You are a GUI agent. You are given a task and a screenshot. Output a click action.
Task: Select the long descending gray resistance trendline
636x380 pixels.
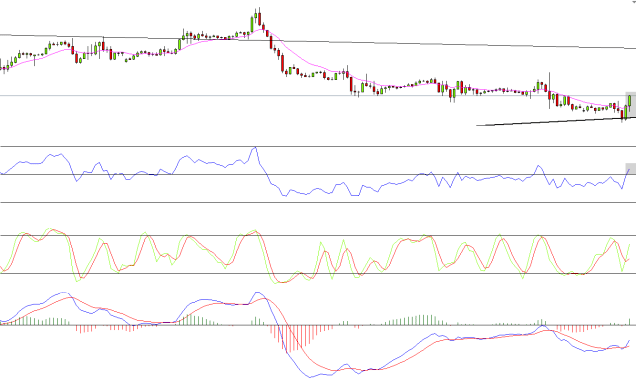pos(318,41)
